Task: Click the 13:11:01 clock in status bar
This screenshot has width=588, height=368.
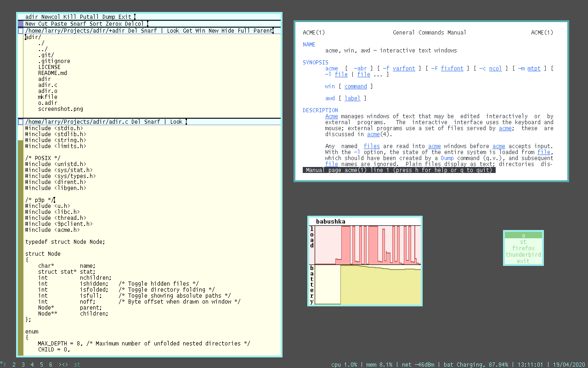Action: (x=530, y=365)
